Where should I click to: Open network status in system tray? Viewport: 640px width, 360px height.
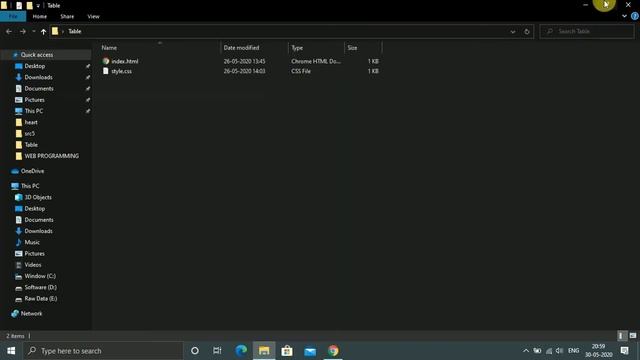[x=549, y=351]
